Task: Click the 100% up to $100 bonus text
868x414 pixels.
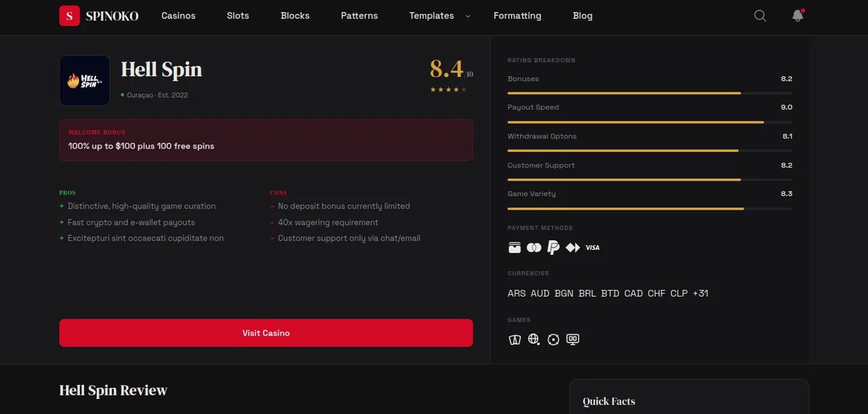Action: click(141, 146)
